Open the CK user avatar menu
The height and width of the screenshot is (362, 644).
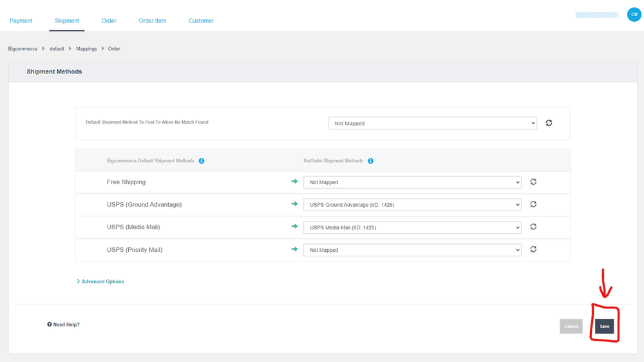[x=634, y=14]
